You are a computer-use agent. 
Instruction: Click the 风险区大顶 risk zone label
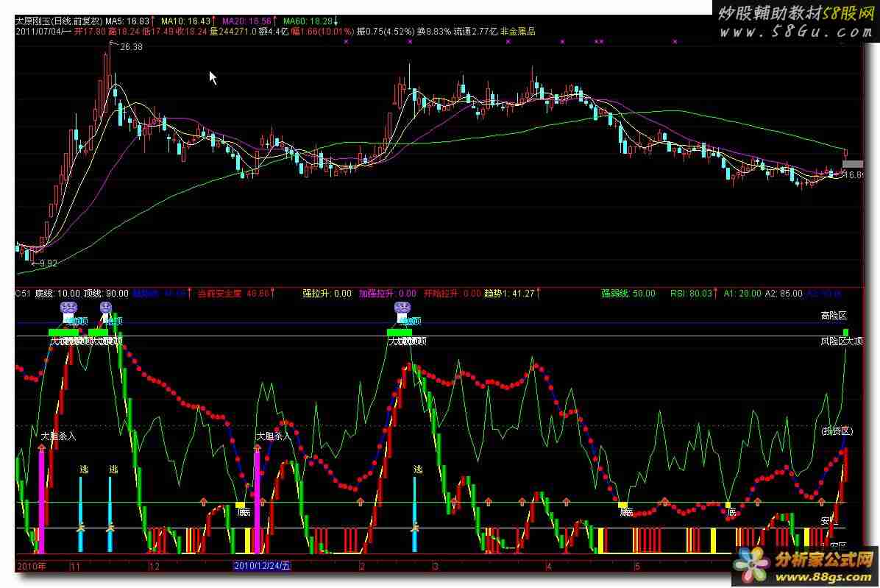pos(842,341)
